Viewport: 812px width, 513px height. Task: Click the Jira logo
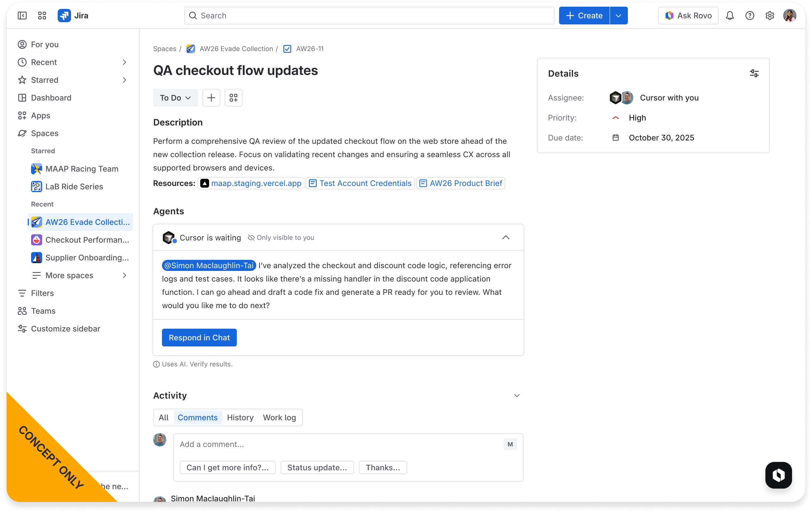click(65, 16)
